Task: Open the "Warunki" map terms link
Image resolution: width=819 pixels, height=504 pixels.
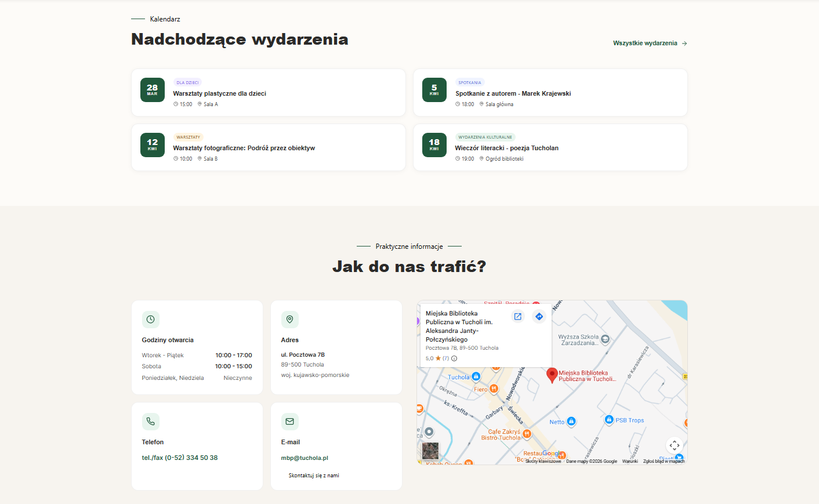Action: click(x=630, y=462)
